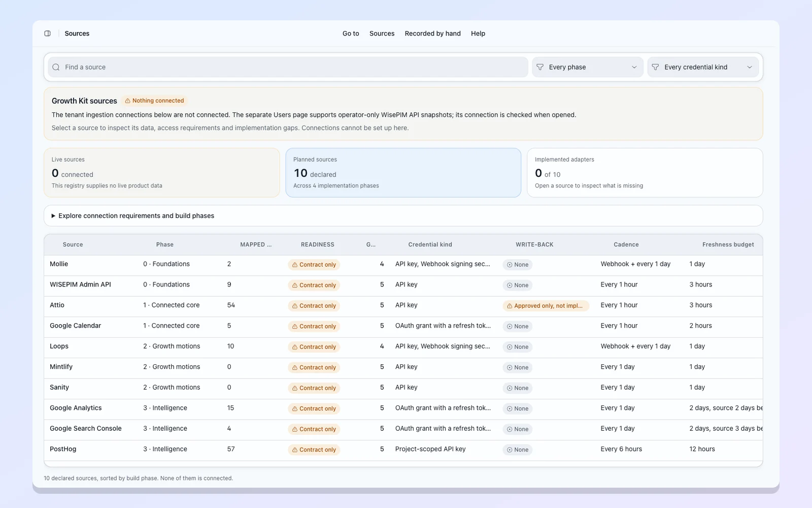Click None write-back badge for Google Analytics
This screenshot has width=812, height=508.
[517, 408]
